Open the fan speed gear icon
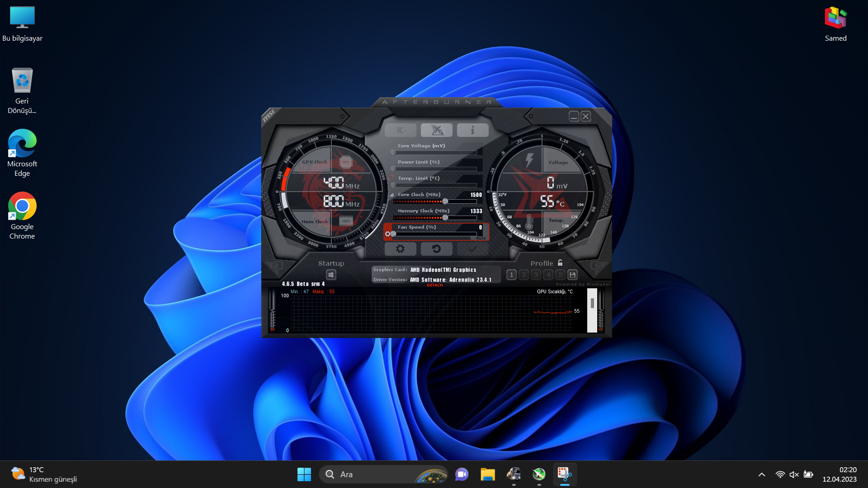This screenshot has width=868, height=488. pos(387,234)
